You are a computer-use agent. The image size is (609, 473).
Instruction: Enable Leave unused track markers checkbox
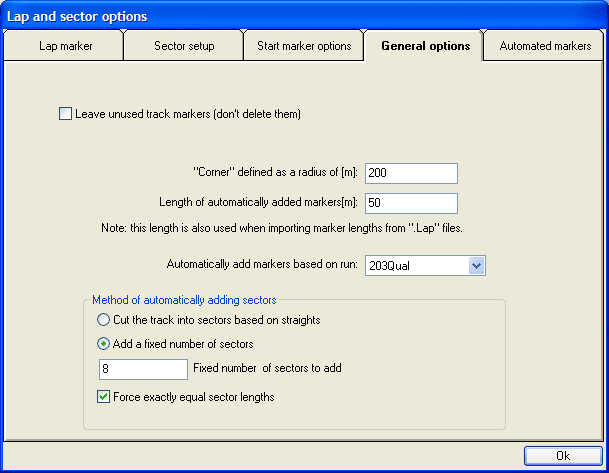[x=67, y=114]
